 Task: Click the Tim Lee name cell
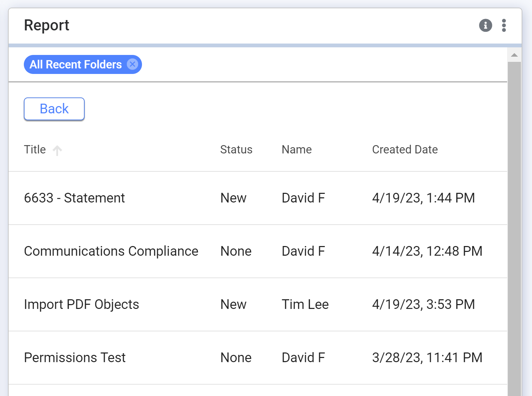[305, 304]
